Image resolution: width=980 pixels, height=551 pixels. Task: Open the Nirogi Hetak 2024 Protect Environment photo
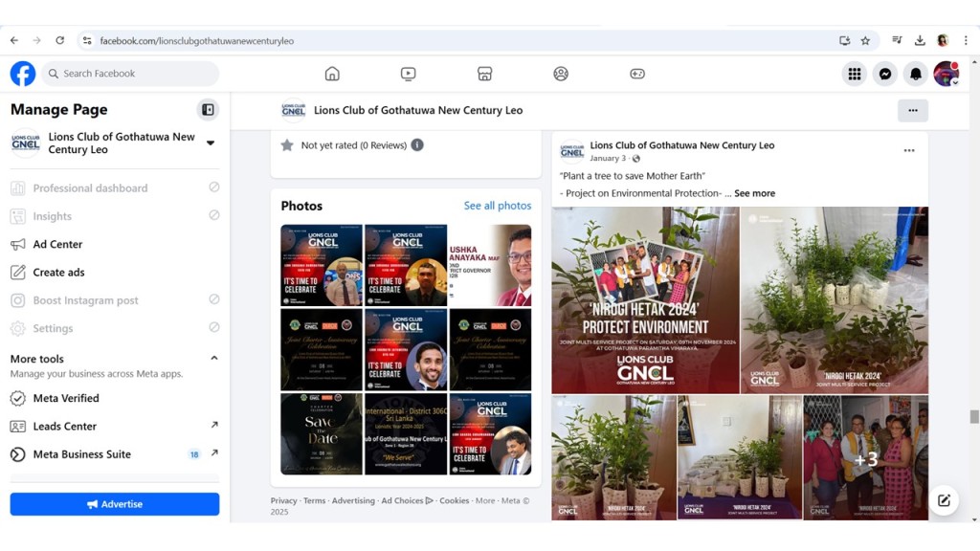pyautogui.click(x=645, y=300)
